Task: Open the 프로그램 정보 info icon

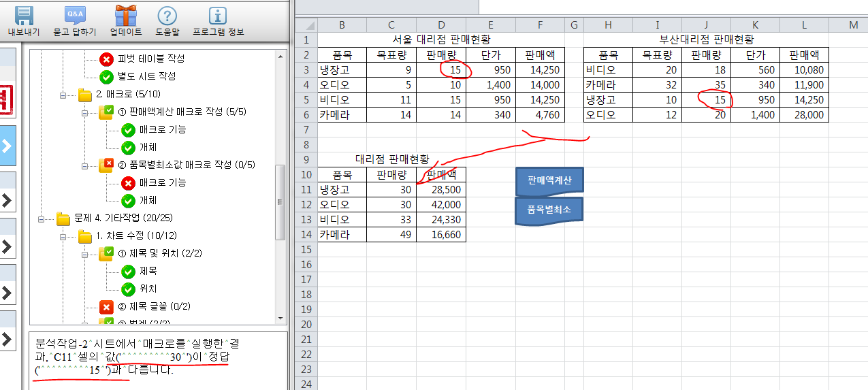Action: point(217,16)
